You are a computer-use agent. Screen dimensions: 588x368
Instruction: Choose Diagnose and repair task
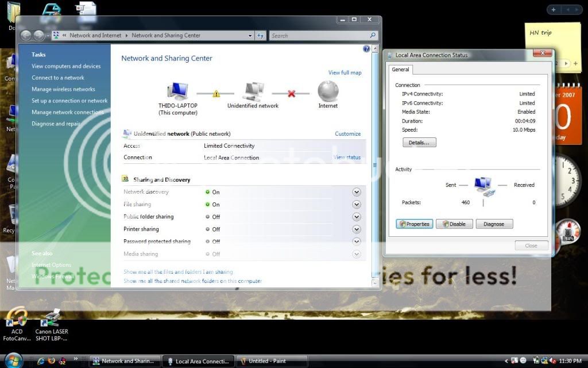[x=56, y=124]
